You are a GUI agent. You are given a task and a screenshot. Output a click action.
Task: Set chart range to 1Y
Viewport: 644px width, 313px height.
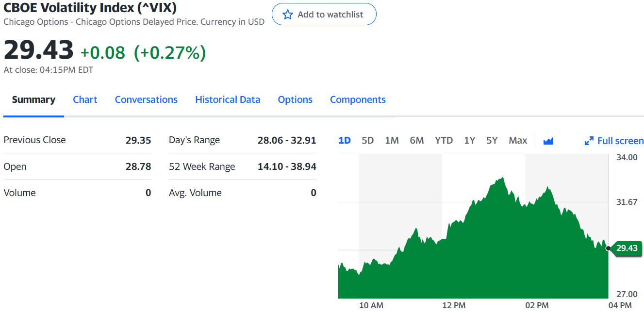469,140
